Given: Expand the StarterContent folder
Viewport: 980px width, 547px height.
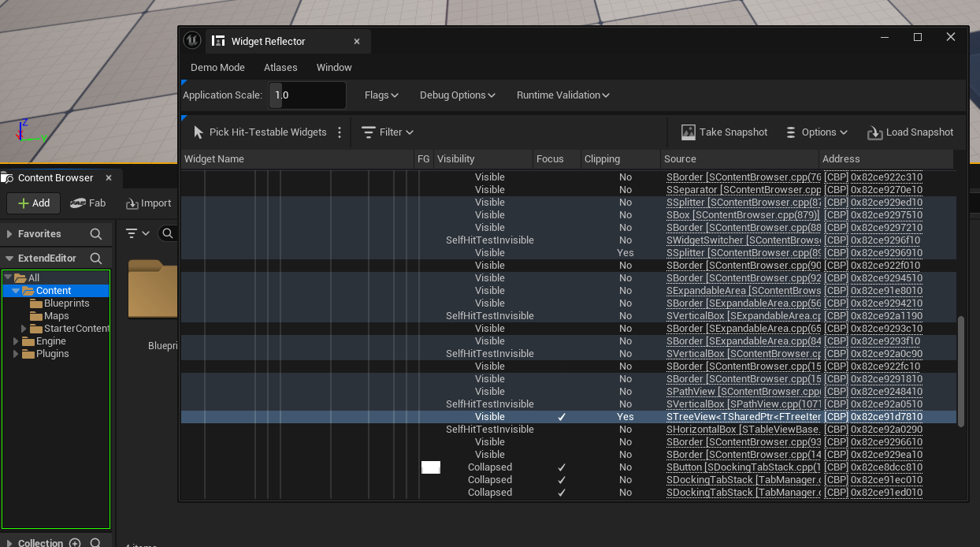Looking at the screenshot, I should [24, 329].
